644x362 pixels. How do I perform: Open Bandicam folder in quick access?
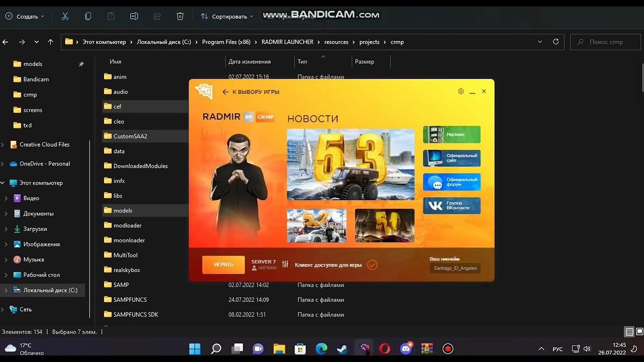[36, 79]
